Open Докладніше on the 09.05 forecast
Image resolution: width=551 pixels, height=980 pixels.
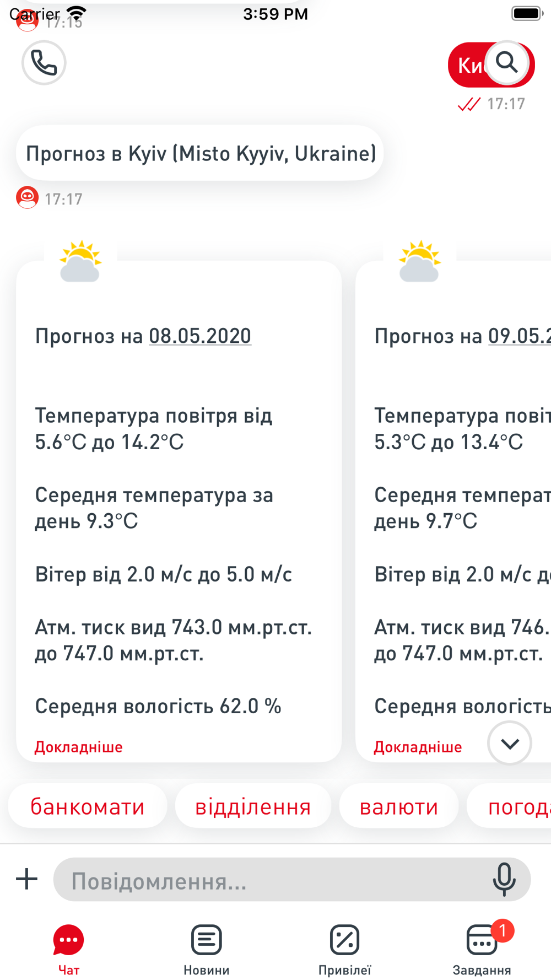[x=418, y=747]
